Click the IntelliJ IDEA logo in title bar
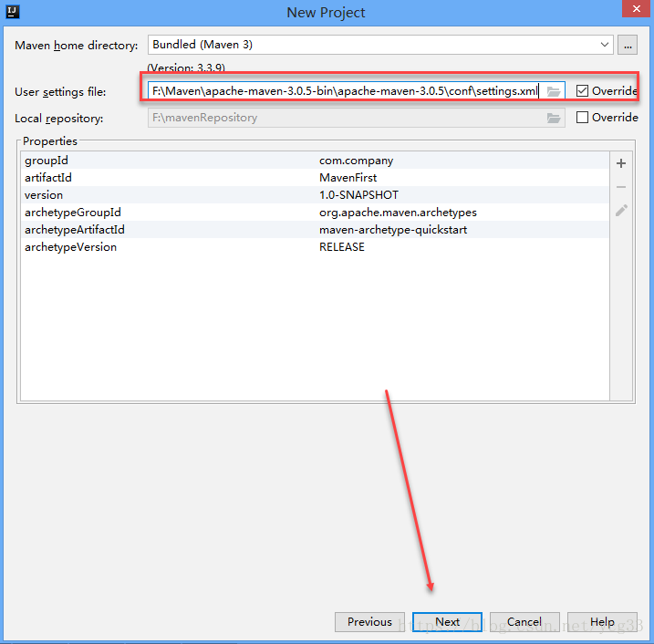The width and height of the screenshot is (654, 644). (12, 12)
